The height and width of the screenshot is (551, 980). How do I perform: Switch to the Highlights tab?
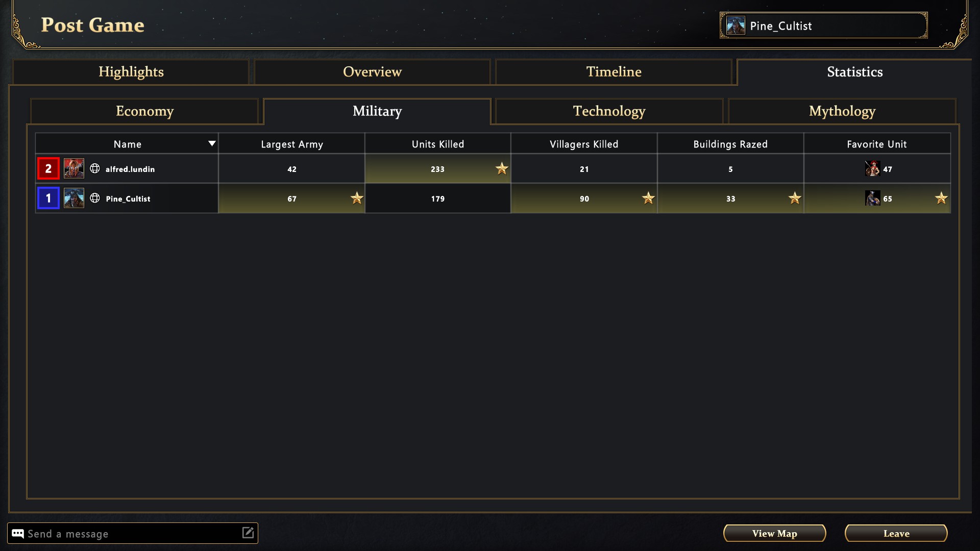click(x=131, y=72)
